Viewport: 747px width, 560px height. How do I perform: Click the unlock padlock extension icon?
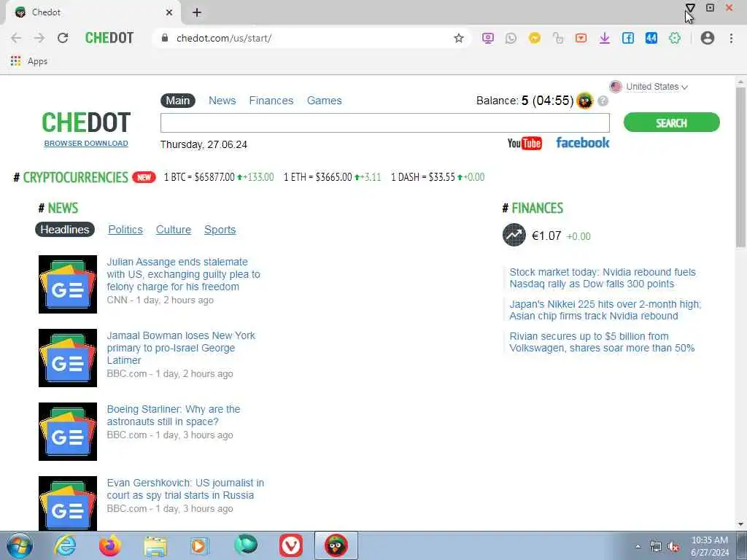(x=557, y=38)
